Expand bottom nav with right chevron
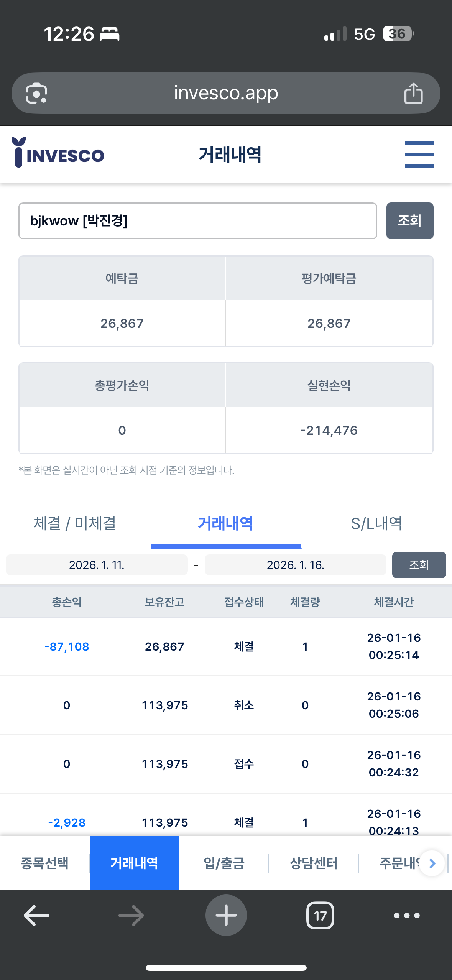452x980 pixels. pos(432,863)
